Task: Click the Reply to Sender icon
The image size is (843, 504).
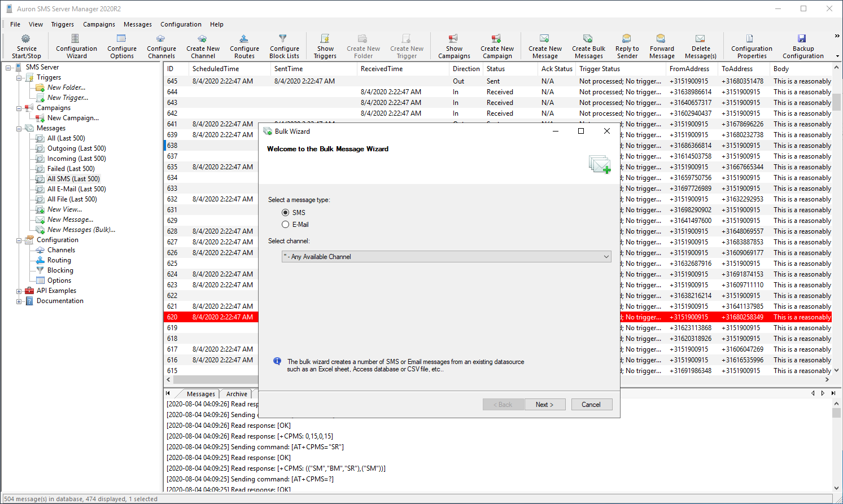Action: tap(627, 39)
